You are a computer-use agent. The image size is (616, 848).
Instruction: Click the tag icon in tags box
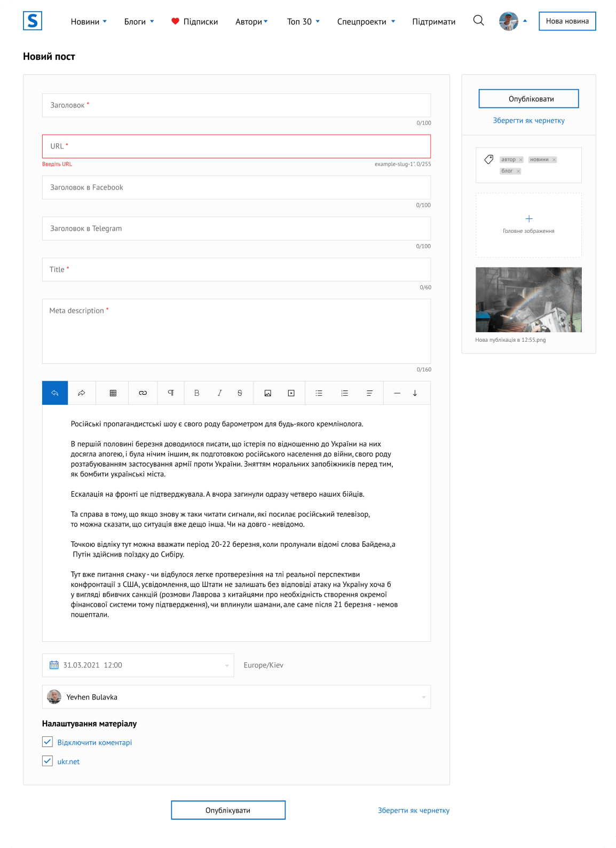pos(488,159)
